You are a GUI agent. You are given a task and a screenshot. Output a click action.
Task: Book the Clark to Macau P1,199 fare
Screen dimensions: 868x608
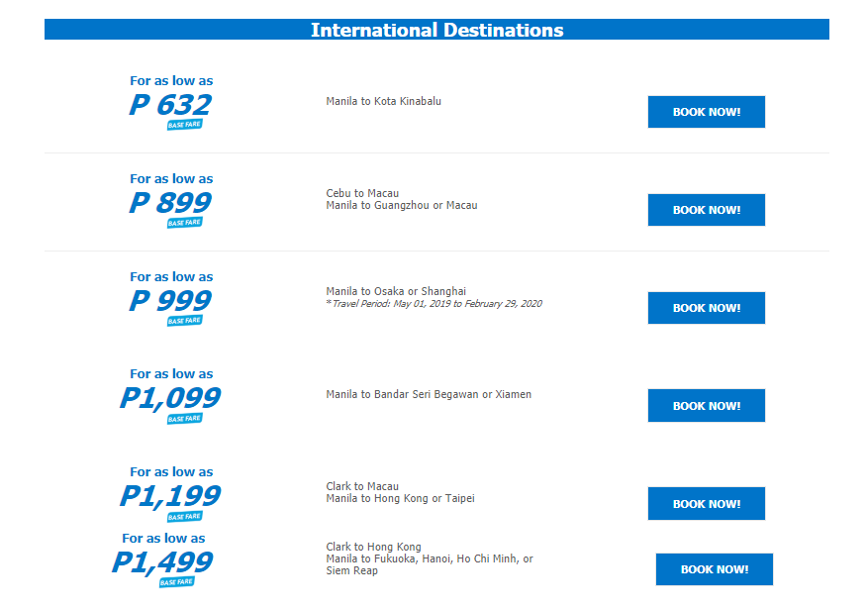pyautogui.click(x=707, y=504)
